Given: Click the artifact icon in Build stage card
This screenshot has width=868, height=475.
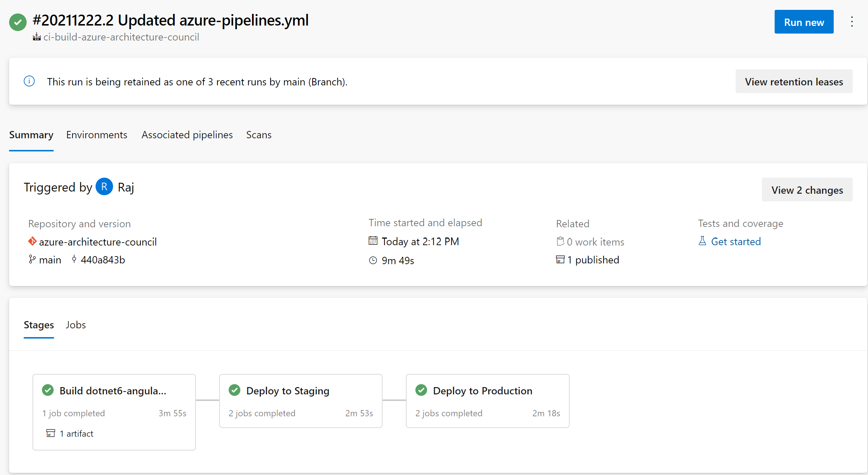Looking at the screenshot, I should [51, 433].
